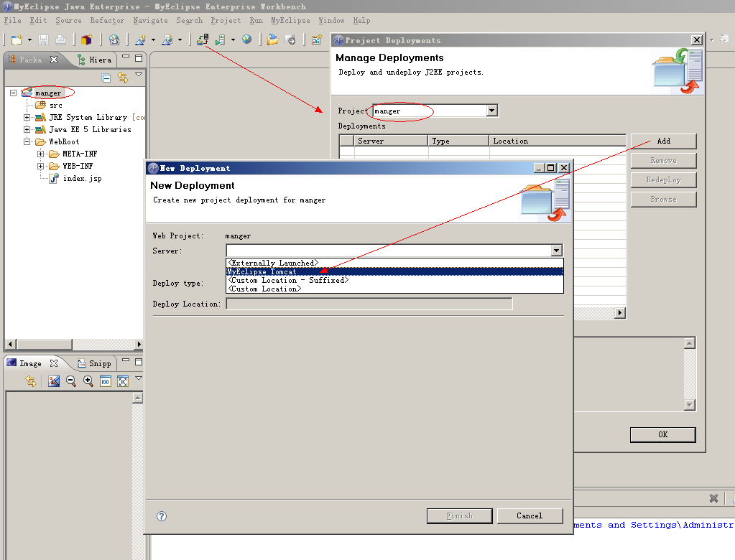The width and height of the screenshot is (735, 560).
Task: Click the image edit icon in Image view
Action: pyautogui.click(x=54, y=382)
